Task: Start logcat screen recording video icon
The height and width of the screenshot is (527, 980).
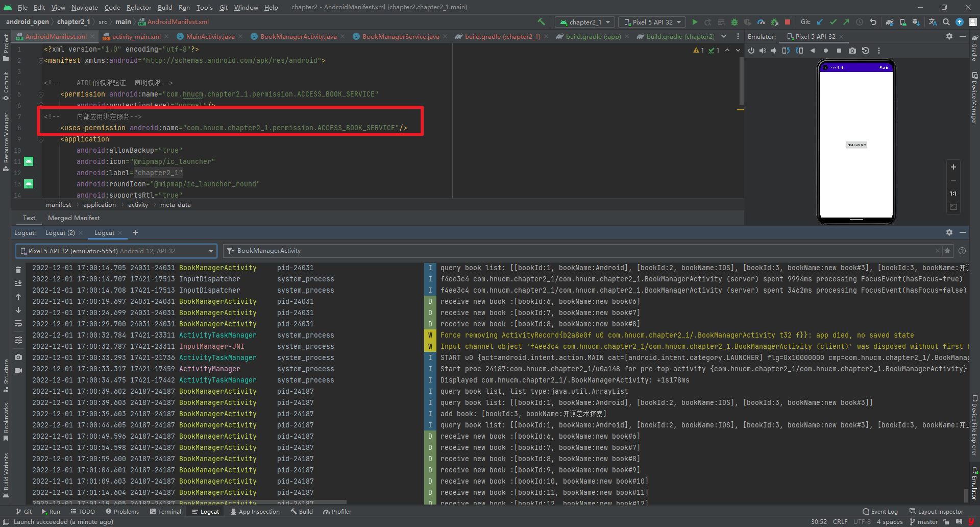Action: click(18, 370)
